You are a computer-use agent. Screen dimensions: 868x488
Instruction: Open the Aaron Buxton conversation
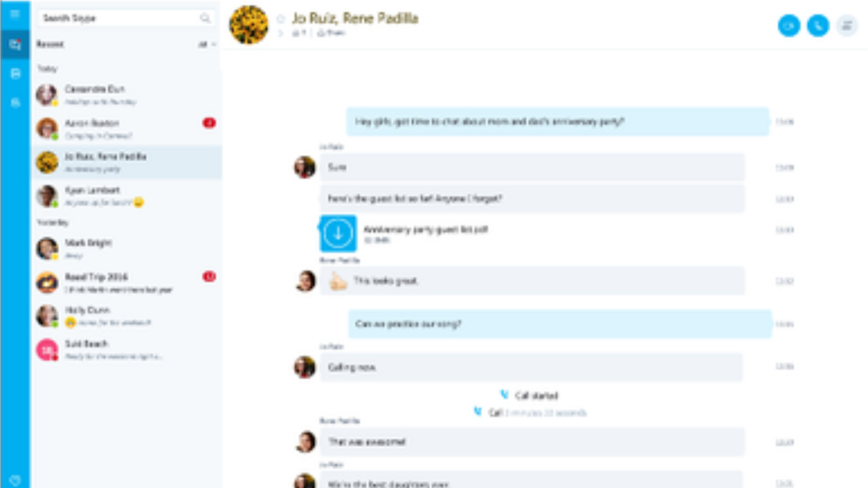point(126,129)
